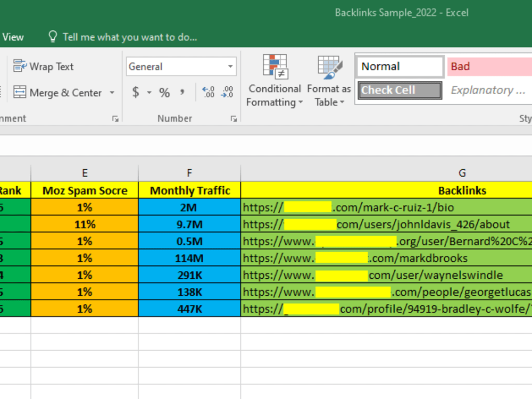
Task: Open Format as Table menu
Action: [x=329, y=81]
